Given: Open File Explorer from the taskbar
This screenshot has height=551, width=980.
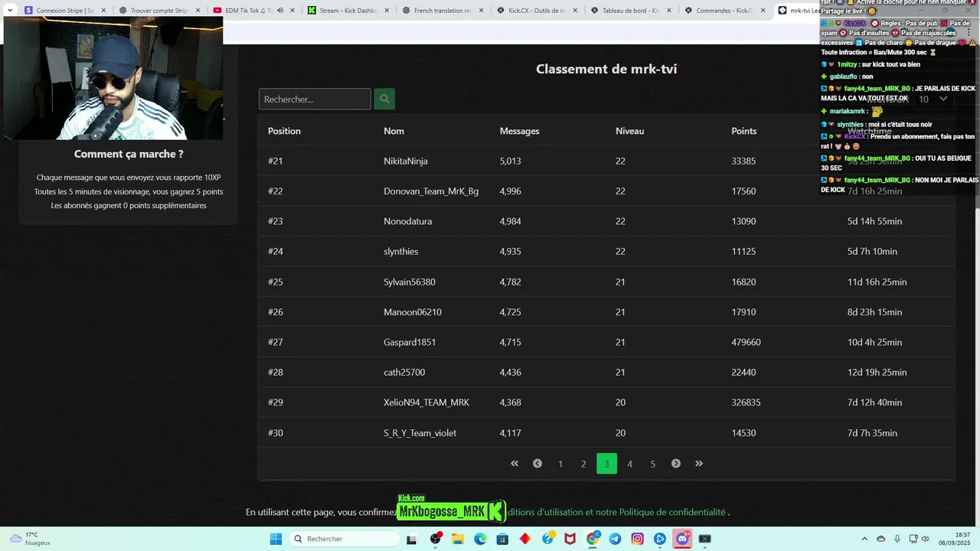Looking at the screenshot, I should point(458,539).
